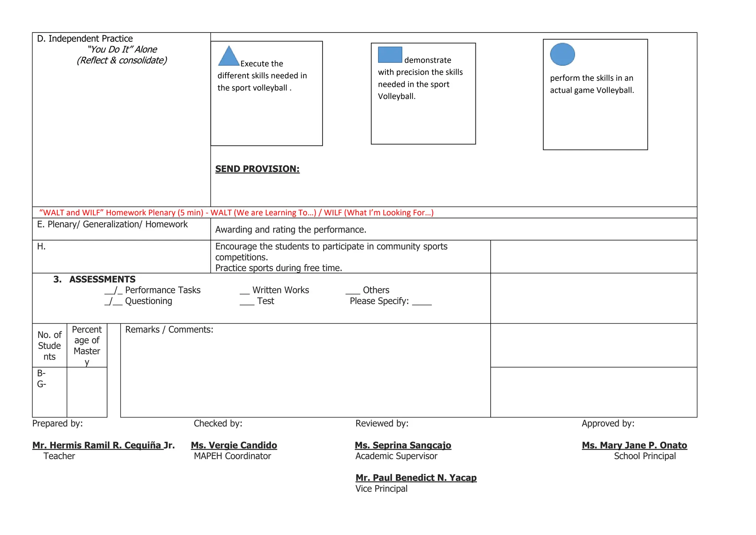Click the Independent Practice heading

click(85, 39)
